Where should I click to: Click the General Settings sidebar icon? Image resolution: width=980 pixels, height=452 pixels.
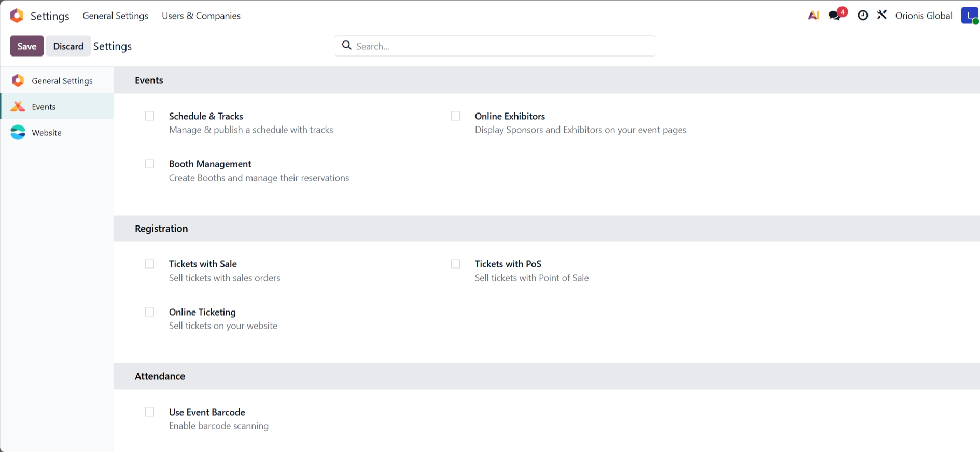click(18, 80)
